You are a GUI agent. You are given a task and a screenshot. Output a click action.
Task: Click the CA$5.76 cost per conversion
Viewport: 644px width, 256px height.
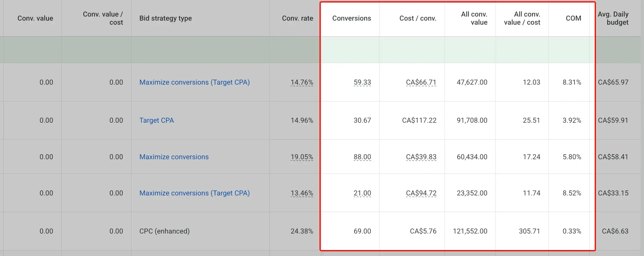pyautogui.click(x=423, y=231)
